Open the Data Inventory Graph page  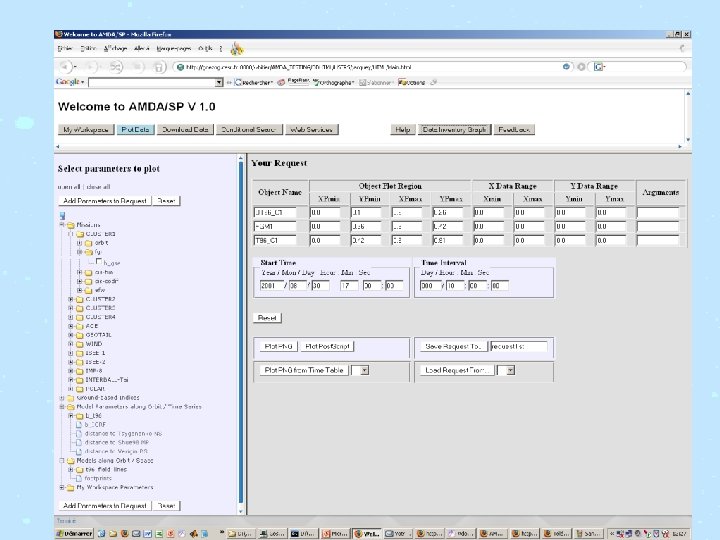coord(455,130)
